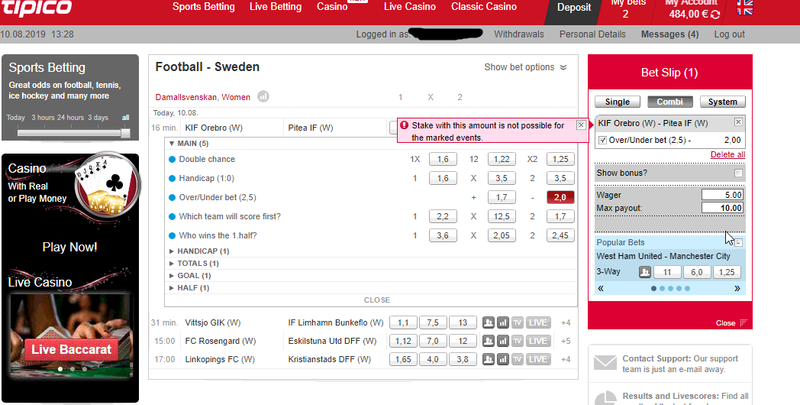This screenshot has width=800, height=405.
Task: Pick draw odds 12,5 for first scorer
Action: tap(501, 216)
